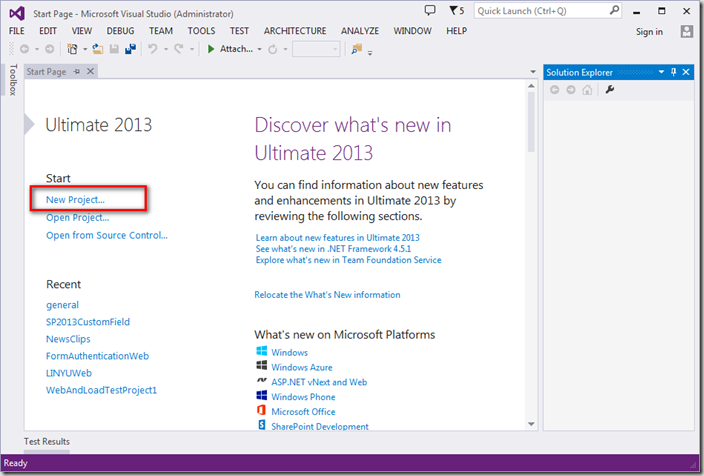Screen dimensions: 704x476
Task: Open New Project dropdown arrow in toolbar
Action: [84, 49]
